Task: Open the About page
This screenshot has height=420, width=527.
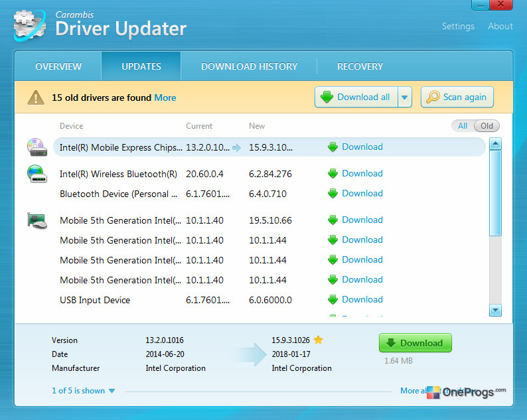Action: click(x=500, y=26)
